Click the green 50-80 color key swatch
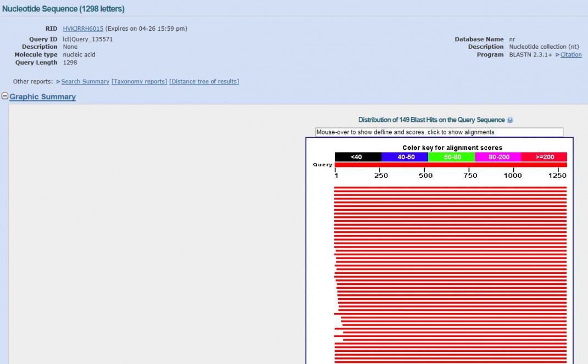This screenshot has height=364, width=588. (x=451, y=157)
